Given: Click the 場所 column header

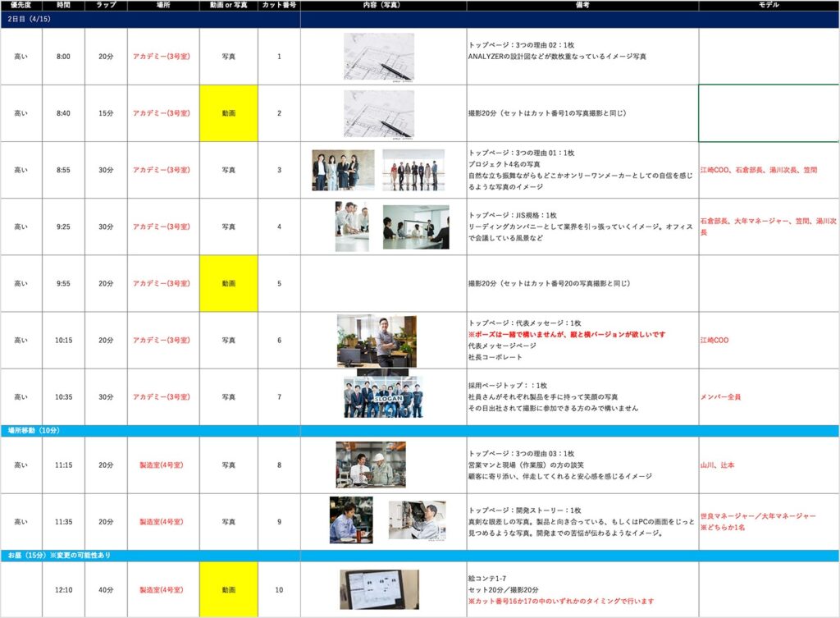Looking at the screenshot, I should [x=162, y=6].
